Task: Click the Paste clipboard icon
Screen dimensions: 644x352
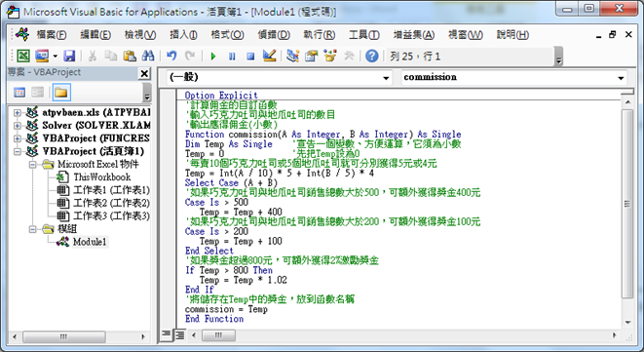Action: click(x=130, y=56)
